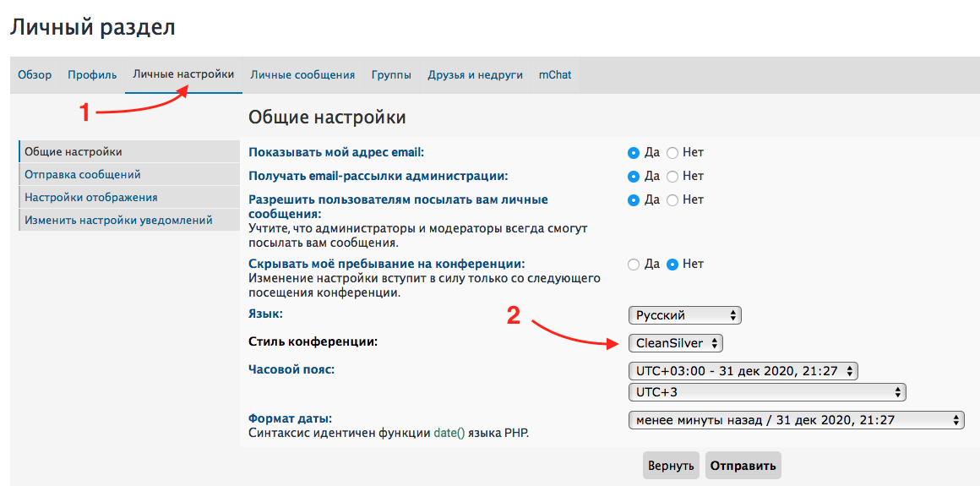Switch to the mChat tab
This screenshot has width=980, height=486.
[x=555, y=74]
